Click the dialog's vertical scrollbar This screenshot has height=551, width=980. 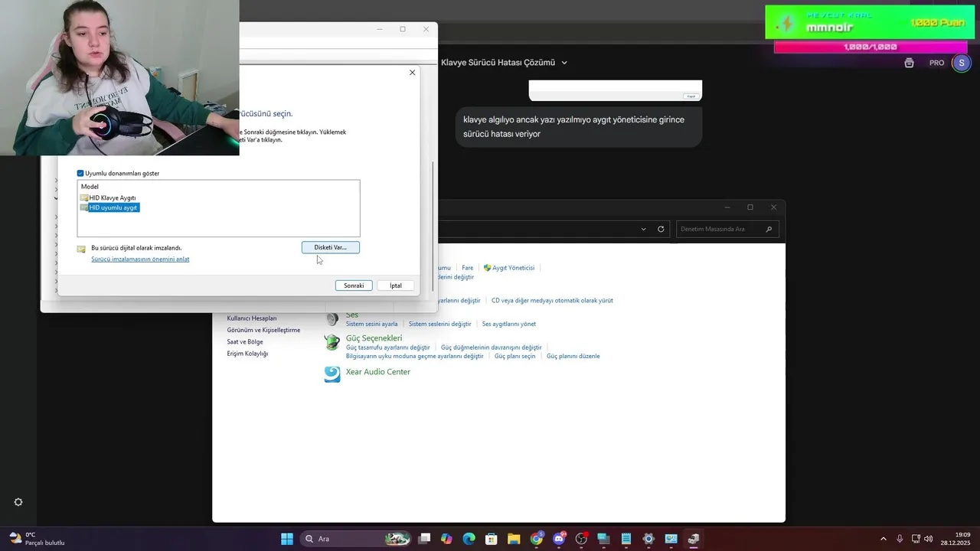point(434,226)
